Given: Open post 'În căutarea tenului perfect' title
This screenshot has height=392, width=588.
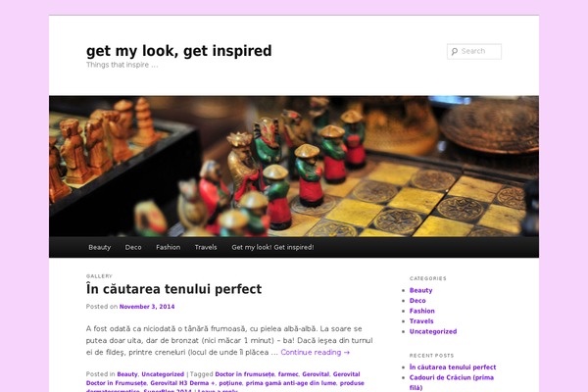Looking at the screenshot, I should click(x=173, y=289).
